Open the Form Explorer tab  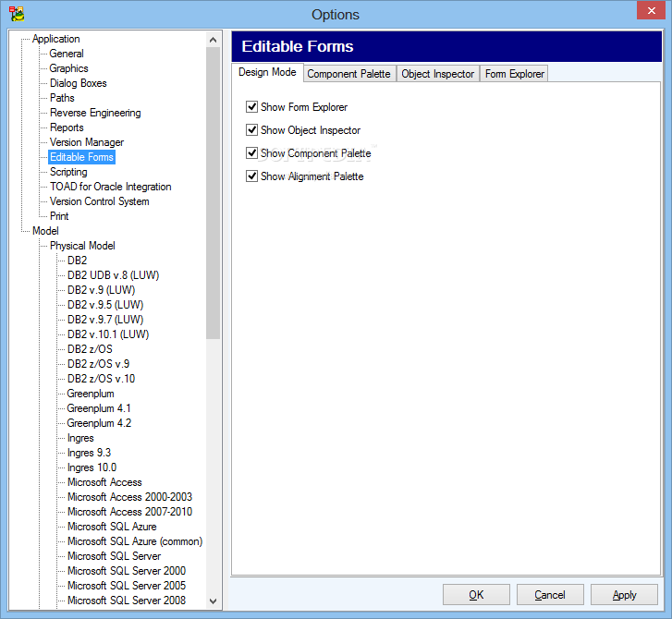click(514, 74)
